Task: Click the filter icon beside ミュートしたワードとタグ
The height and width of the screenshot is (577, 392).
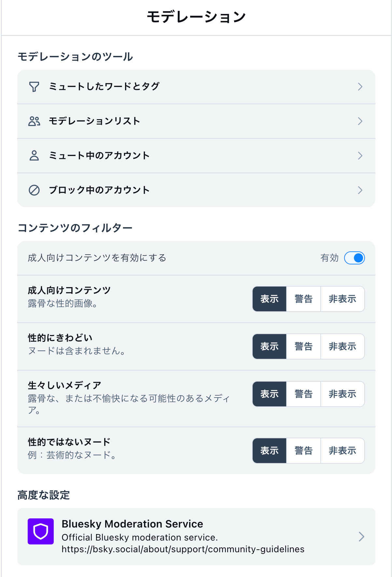Action: [34, 87]
